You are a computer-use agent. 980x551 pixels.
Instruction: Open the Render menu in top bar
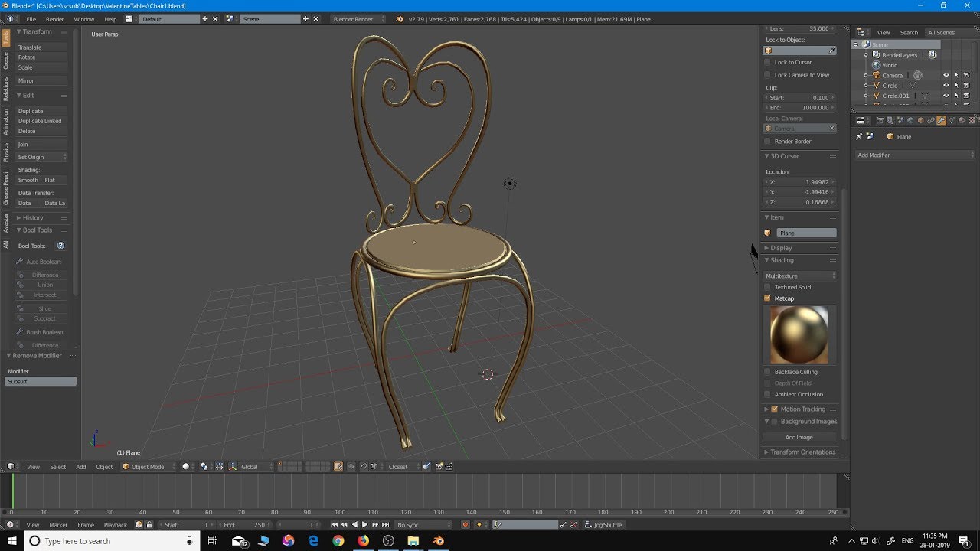tap(55, 19)
